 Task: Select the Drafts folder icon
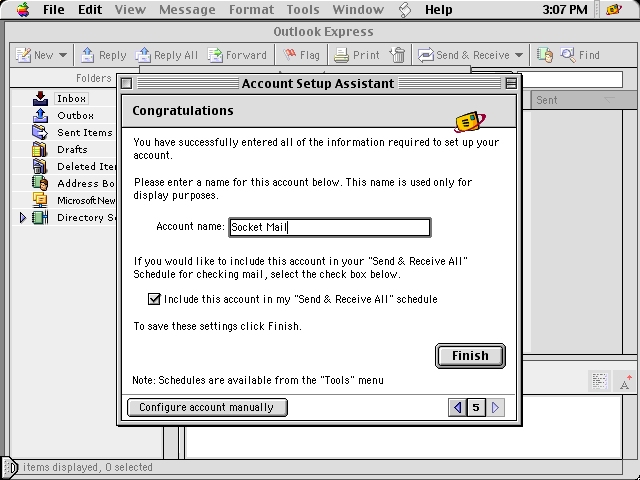pos(40,149)
